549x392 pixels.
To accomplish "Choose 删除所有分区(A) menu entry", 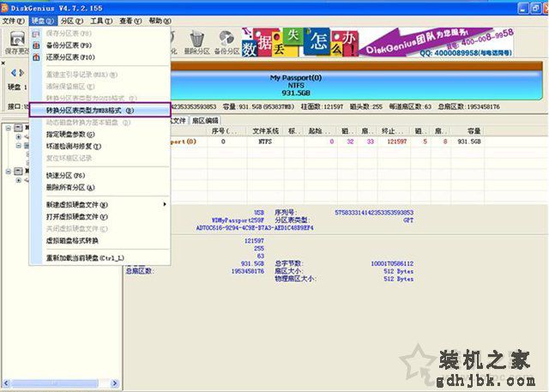I will [x=100, y=188].
